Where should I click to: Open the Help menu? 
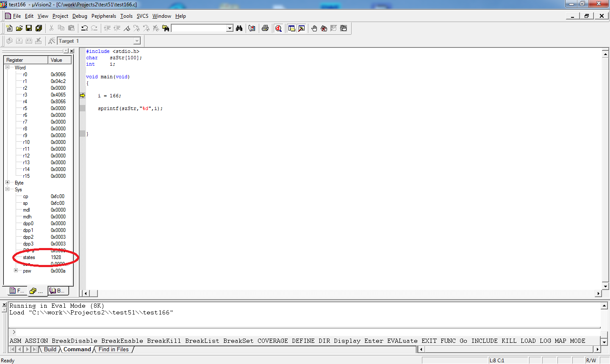tap(180, 16)
